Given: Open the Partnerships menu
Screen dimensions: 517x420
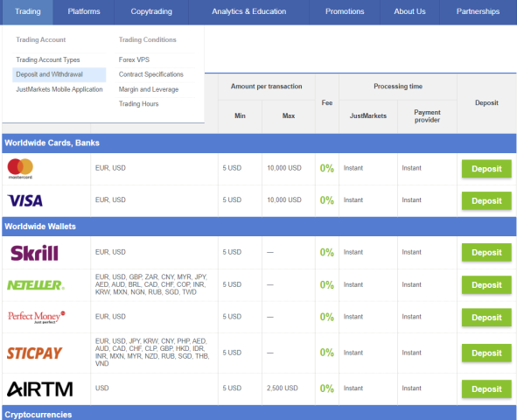Looking at the screenshot, I should (x=478, y=11).
